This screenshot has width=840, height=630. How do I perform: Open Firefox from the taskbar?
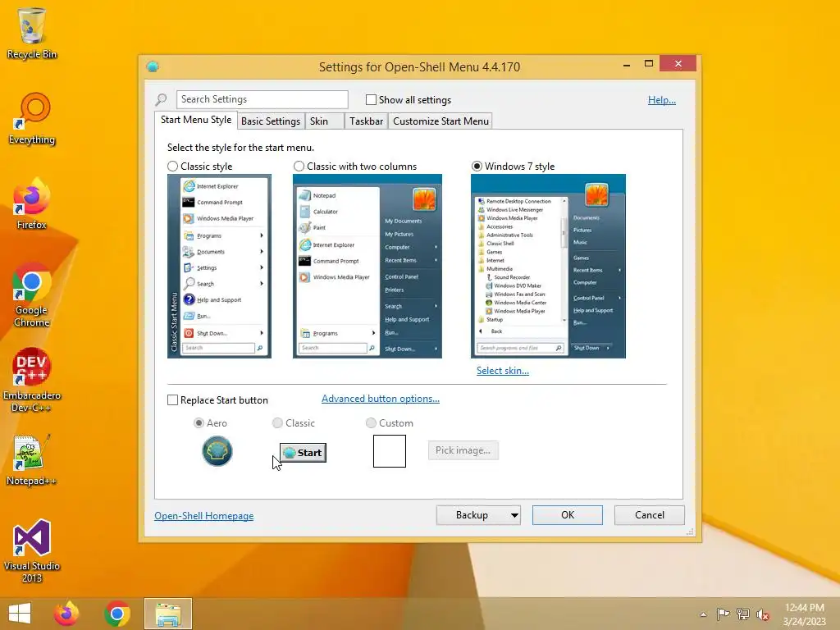pos(66,614)
